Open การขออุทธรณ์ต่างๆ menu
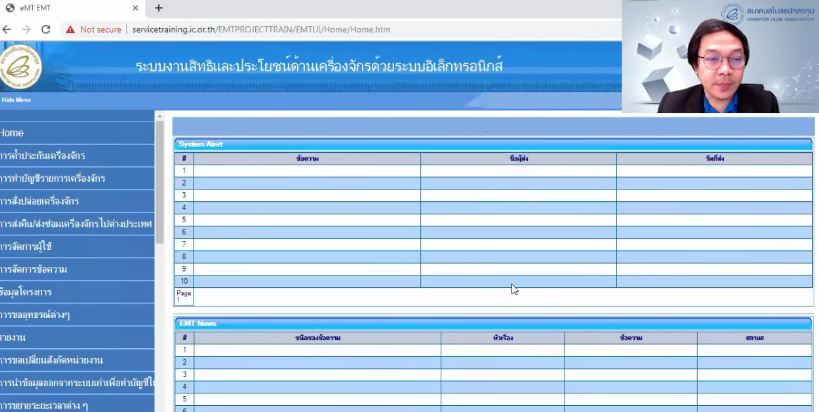Viewport: 819px width, 412px height. [77, 314]
